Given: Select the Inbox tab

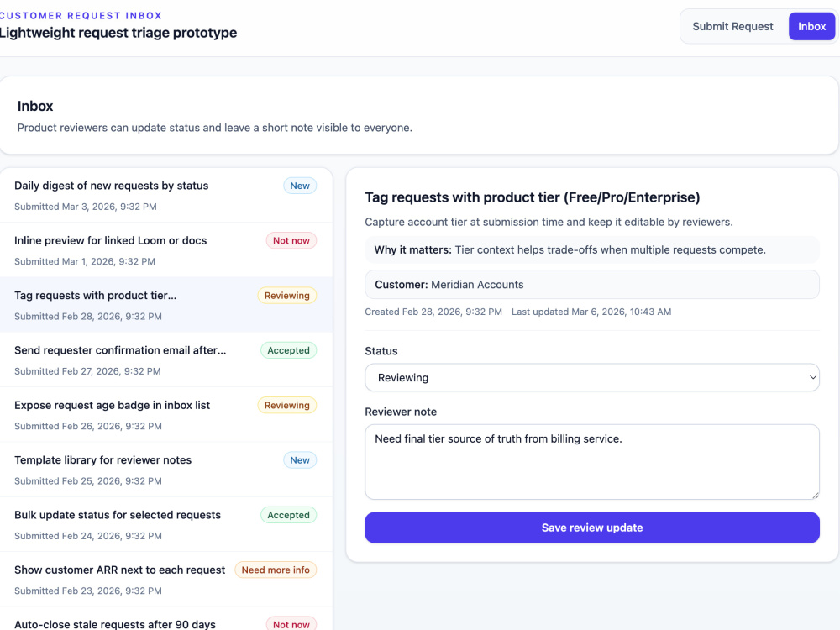Looking at the screenshot, I should [x=811, y=26].
